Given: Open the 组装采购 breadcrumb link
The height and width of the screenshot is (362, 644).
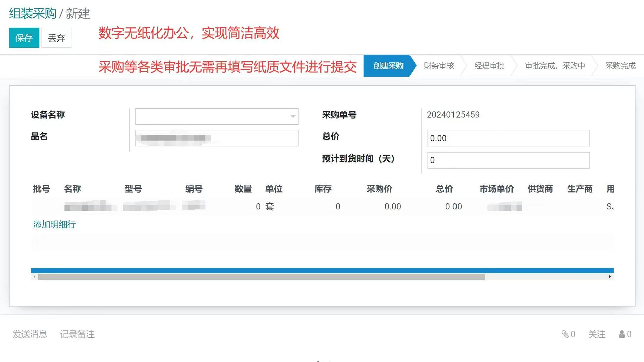Looking at the screenshot, I should (x=33, y=14).
